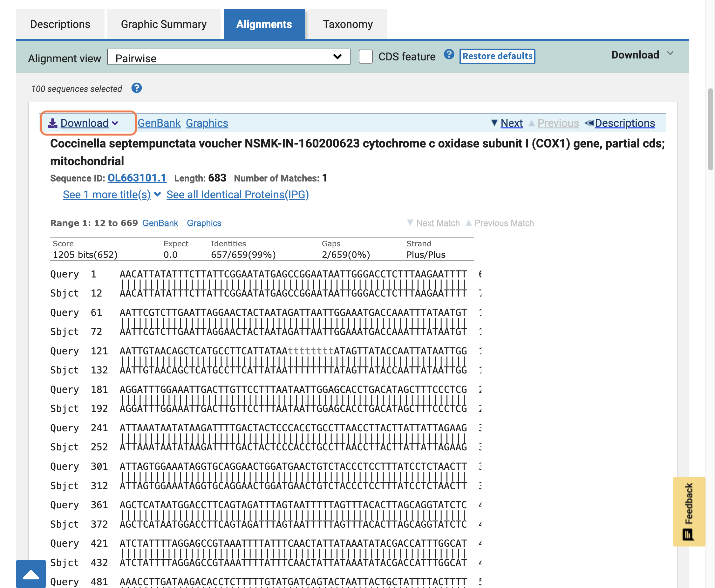Screen dimensions: 715x588
Task: Click download tray icon beside Download link
Action: pyautogui.click(x=52, y=123)
